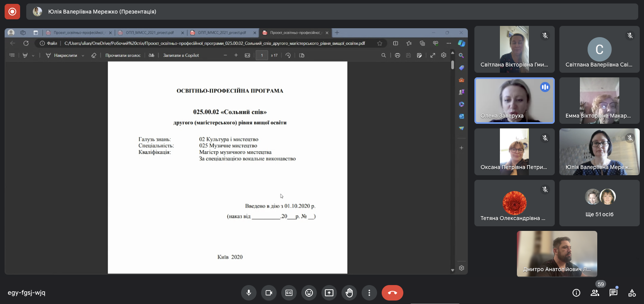This screenshot has height=304, width=644.
Task: Open the emoji reactions picker
Action: 309,293
